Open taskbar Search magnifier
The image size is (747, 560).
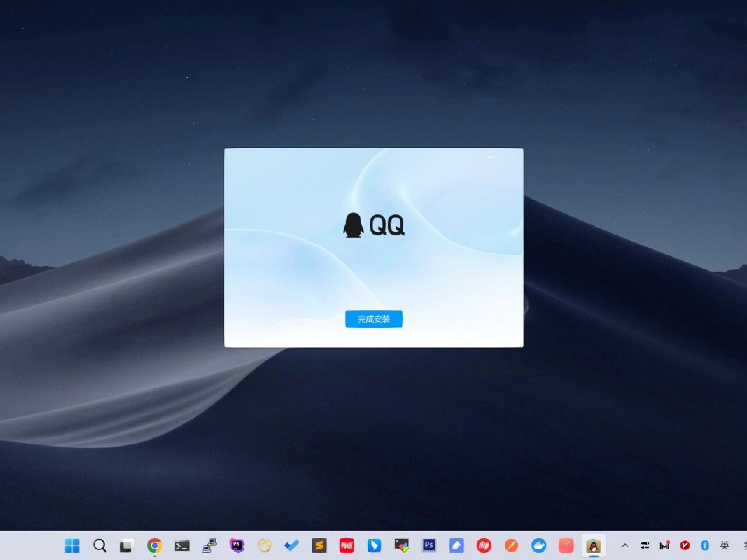(100, 546)
